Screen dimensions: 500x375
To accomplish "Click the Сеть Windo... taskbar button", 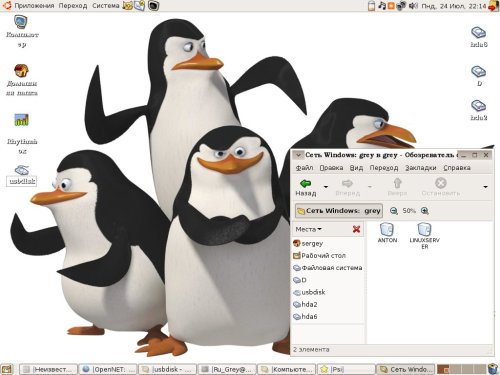I will (406, 369).
